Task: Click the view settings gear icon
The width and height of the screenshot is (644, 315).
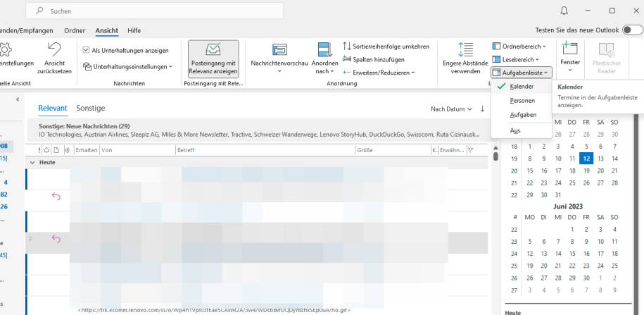Action: click(6, 50)
